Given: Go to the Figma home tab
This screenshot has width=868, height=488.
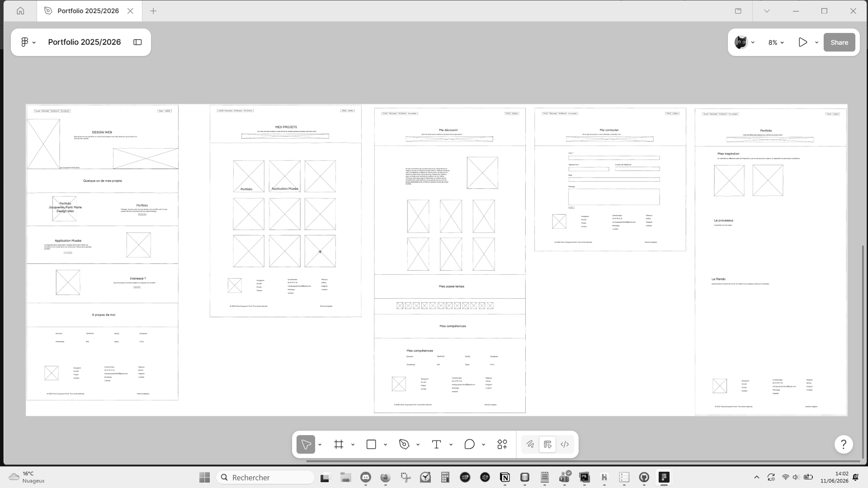Looking at the screenshot, I should [x=20, y=11].
